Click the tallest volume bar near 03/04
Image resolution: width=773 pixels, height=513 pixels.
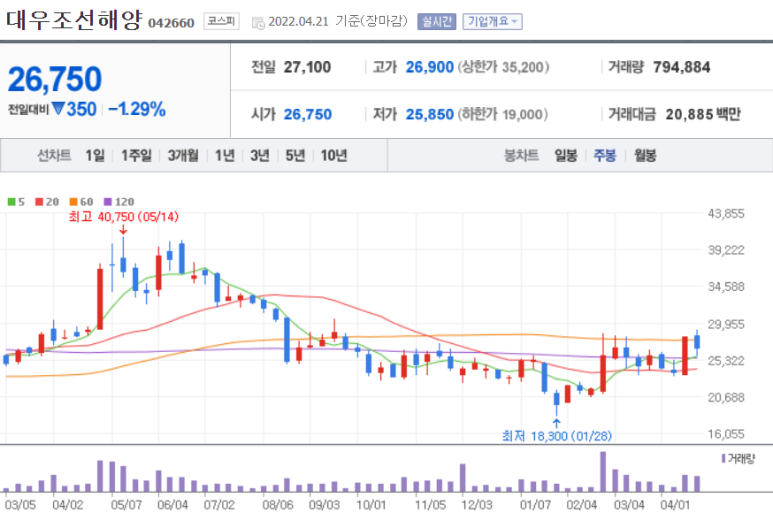click(602, 472)
